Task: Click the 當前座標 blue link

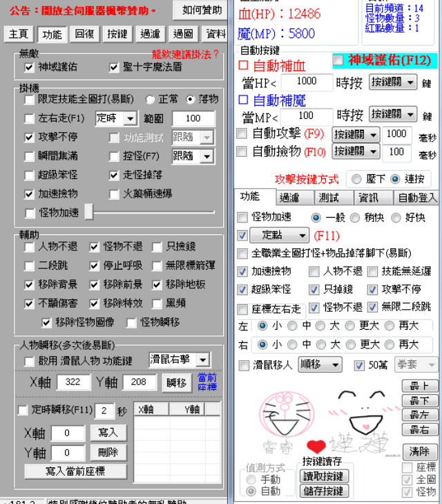Action: pos(207,382)
